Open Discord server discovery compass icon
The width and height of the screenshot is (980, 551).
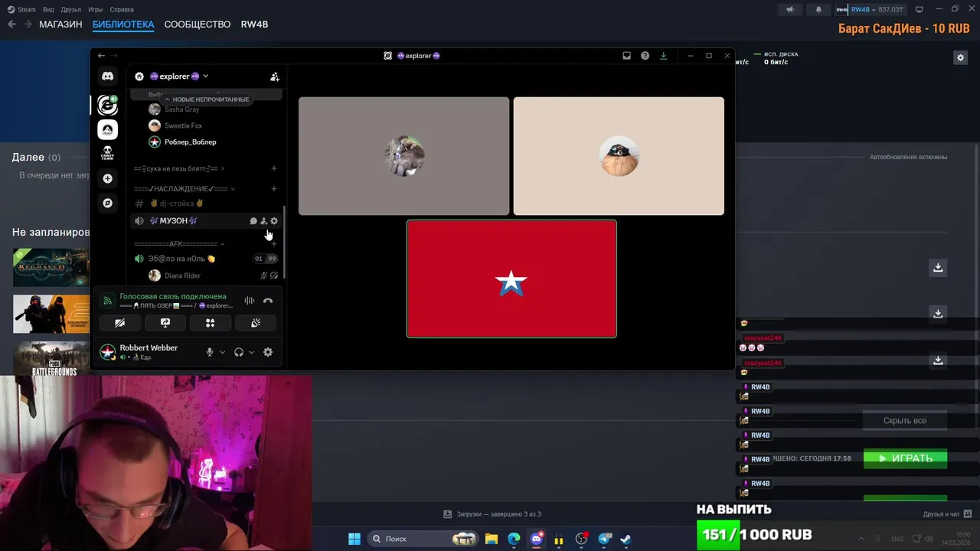point(108,203)
